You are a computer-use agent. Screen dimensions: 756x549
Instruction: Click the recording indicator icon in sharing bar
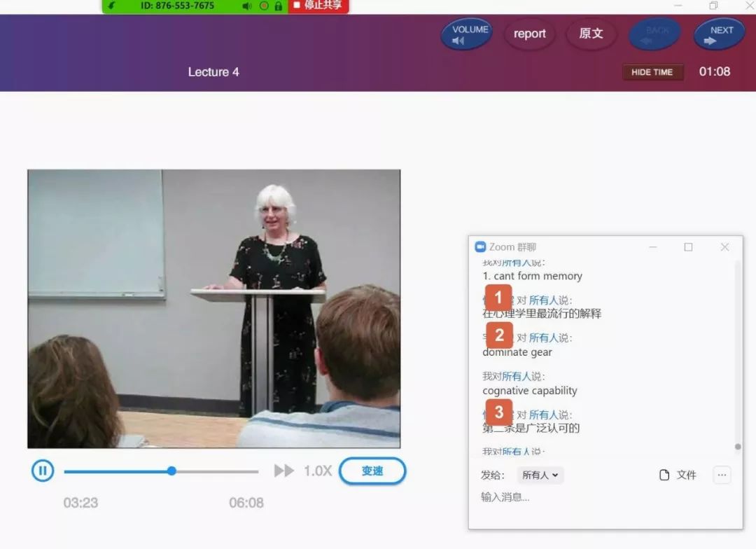point(264,6)
